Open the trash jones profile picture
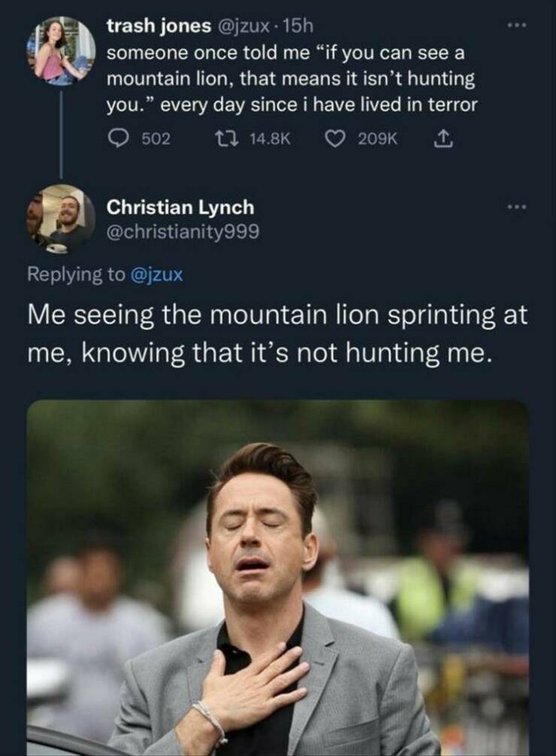Viewport: 556px width, 756px height. pyautogui.click(x=62, y=50)
